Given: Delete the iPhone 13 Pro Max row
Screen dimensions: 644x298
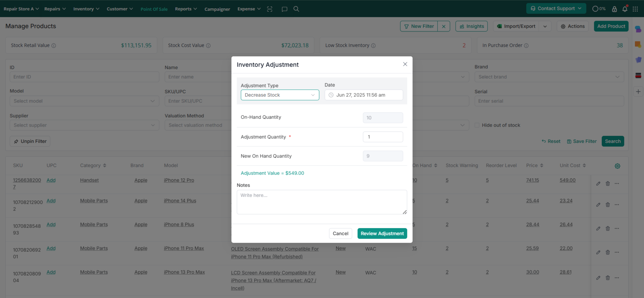Looking at the screenshot, I should pos(608,278).
